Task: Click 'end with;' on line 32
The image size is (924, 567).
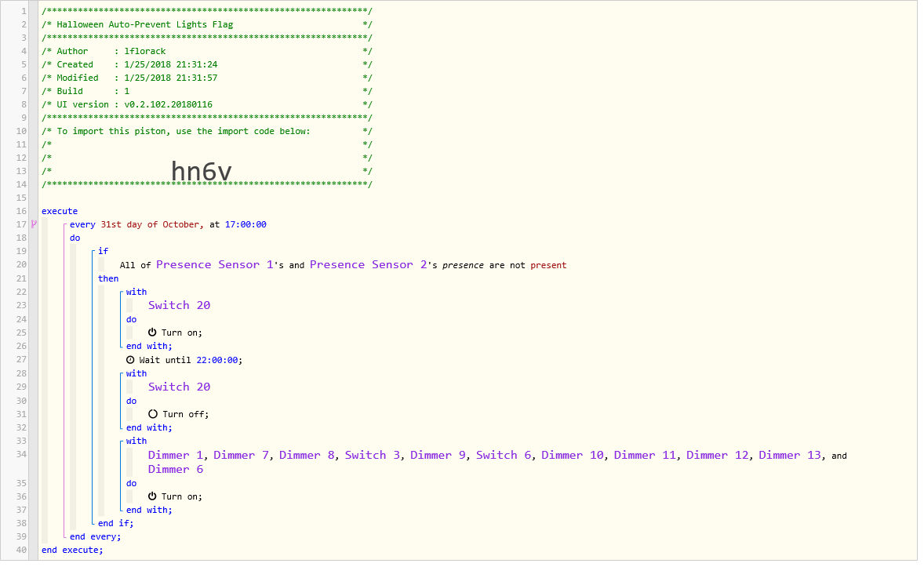Action: pos(149,428)
